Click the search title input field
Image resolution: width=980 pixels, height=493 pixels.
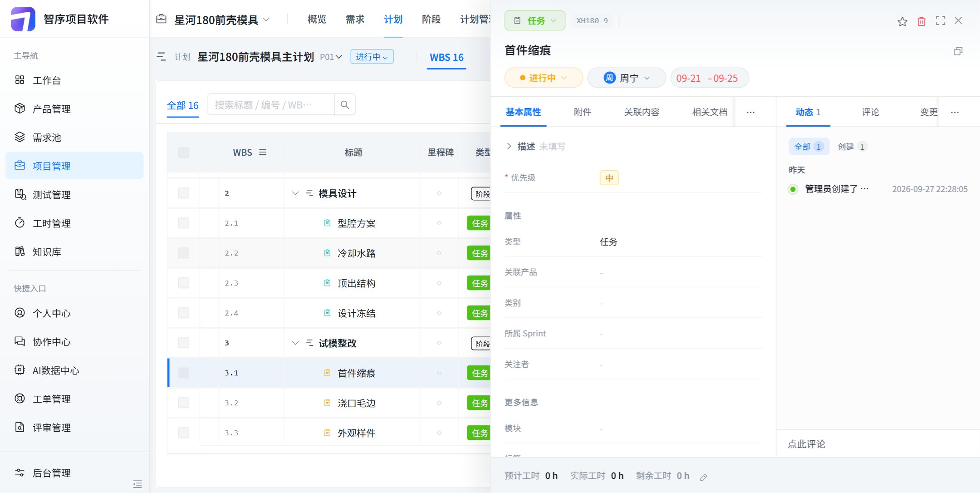point(271,105)
